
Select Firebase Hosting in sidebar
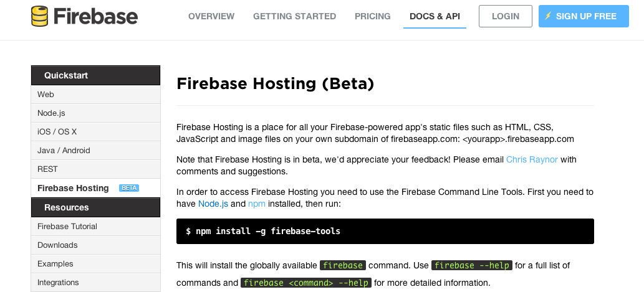tap(95, 188)
